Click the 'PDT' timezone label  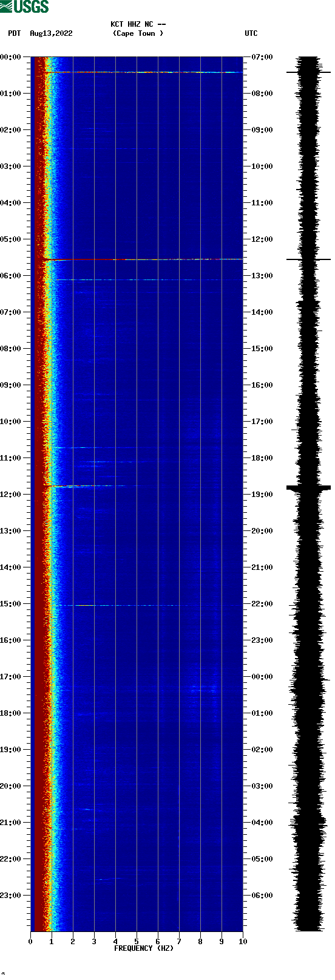click(x=15, y=33)
